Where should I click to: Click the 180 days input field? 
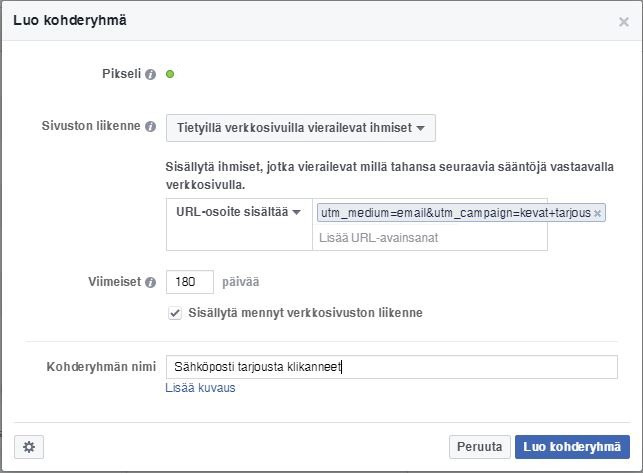click(x=190, y=282)
